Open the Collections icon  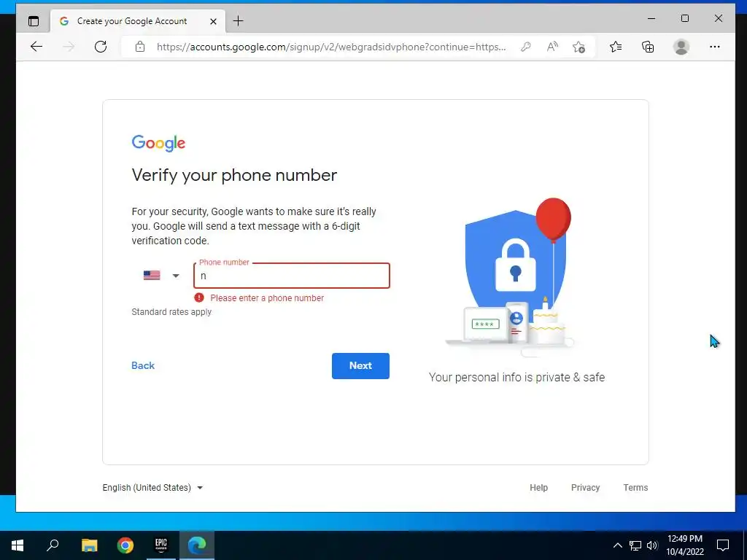(x=648, y=47)
